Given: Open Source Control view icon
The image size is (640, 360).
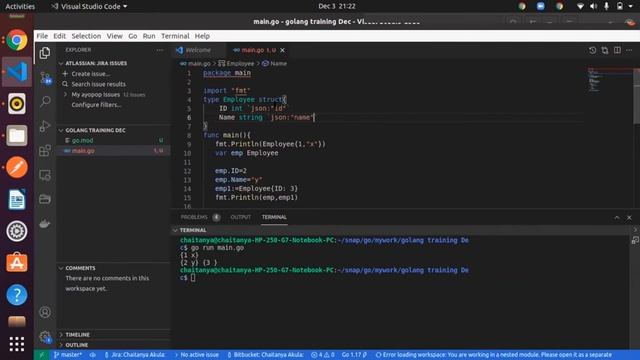Looking at the screenshot, I should 45,78.
